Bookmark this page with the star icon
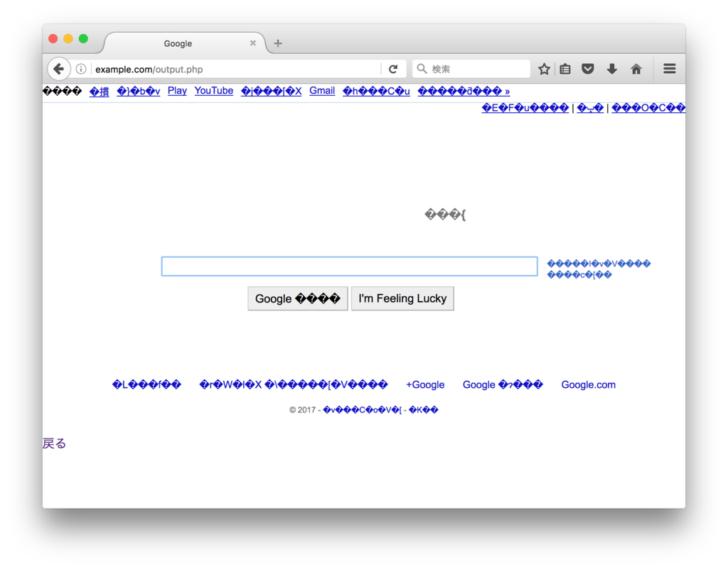The image size is (728, 569). [x=544, y=69]
